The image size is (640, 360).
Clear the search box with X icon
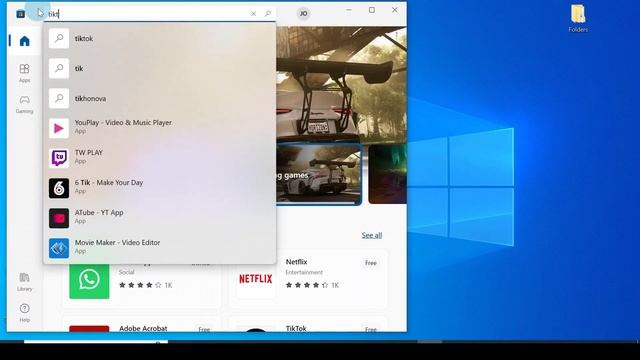pos(253,14)
